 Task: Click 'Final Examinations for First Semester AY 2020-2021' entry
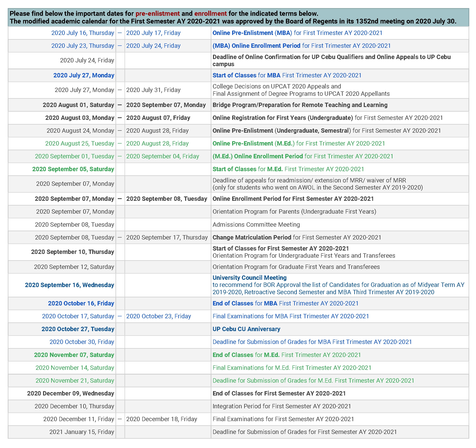283,419
